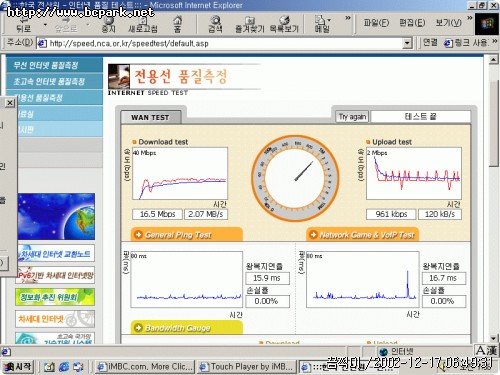Viewport: 500px width, 375px height.
Task: Click the 16.7 ms round-trip value
Action: [x=444, y=278]
